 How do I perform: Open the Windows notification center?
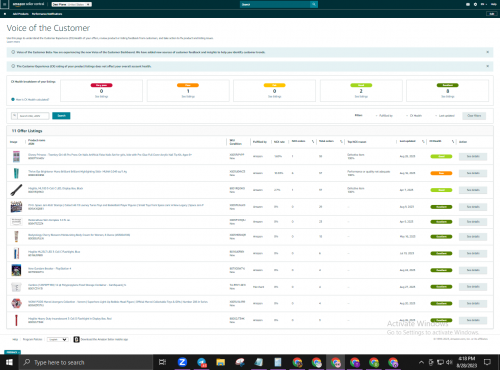click(487, 362)
